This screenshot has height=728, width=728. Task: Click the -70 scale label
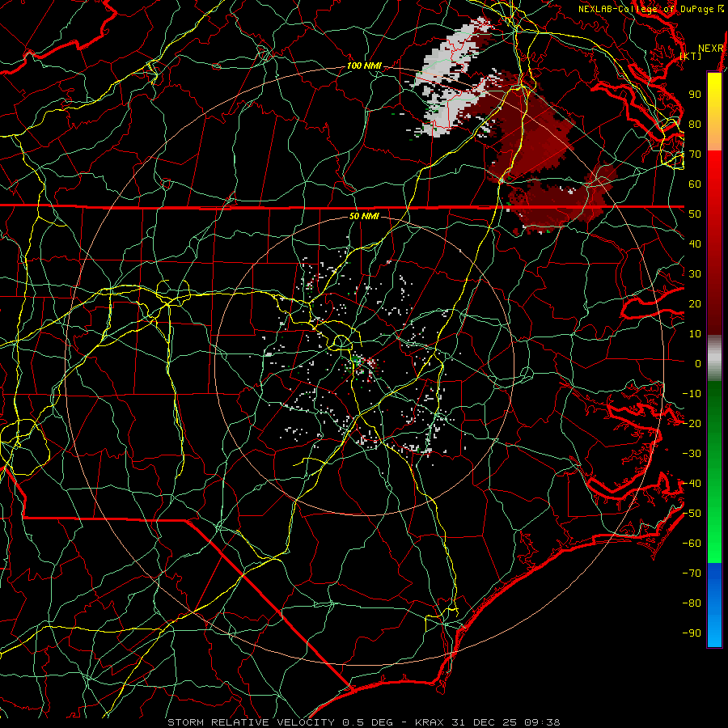692,574
